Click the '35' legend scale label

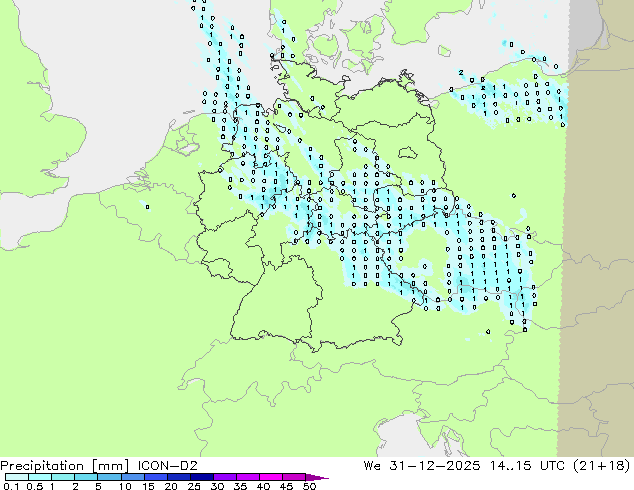coord(240,486)
